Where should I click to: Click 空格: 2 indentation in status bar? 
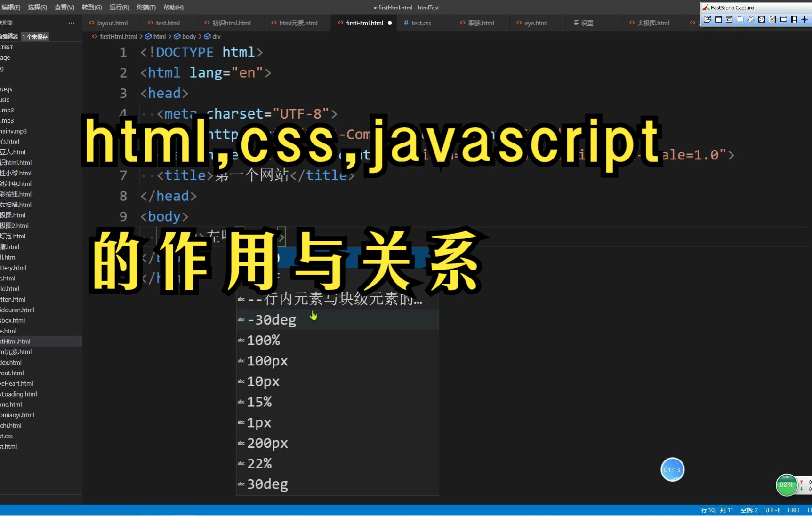pyautogui.click(x=749, y=510)
